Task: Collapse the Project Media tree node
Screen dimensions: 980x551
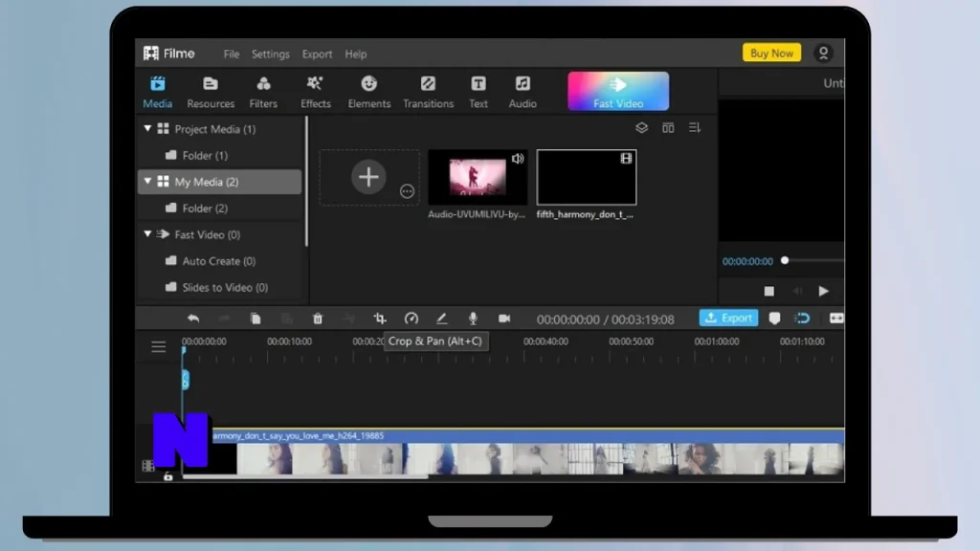Action: pos(147,129)
